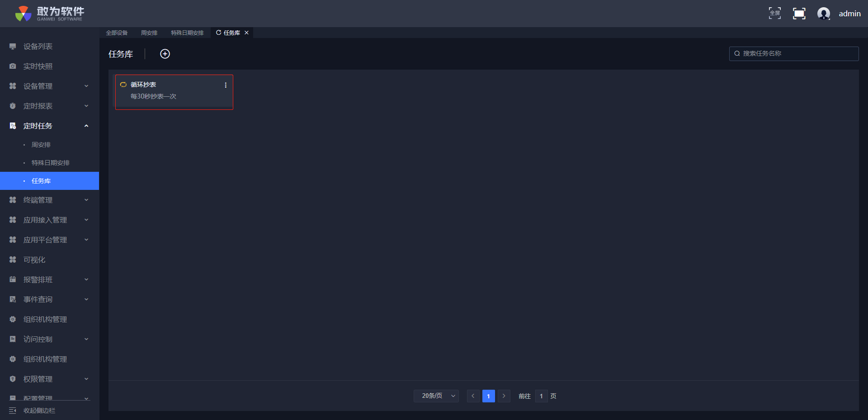
Task: Click the 全屏 fullscreen icon in header
Action: pyautogui.click(x=775, y=14)
